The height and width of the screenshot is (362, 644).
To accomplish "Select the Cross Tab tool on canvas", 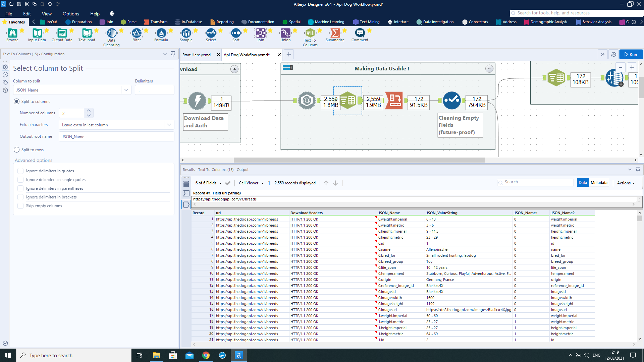I will [394, 101].
